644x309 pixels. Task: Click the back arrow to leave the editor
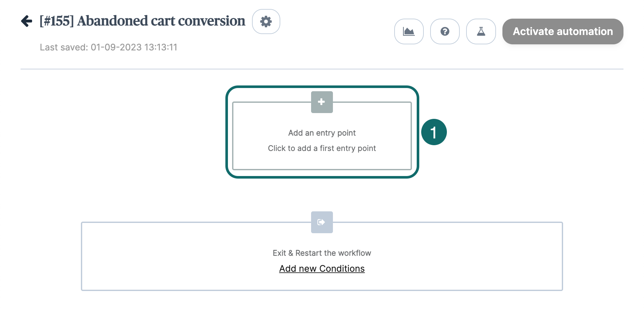[26, 21]
